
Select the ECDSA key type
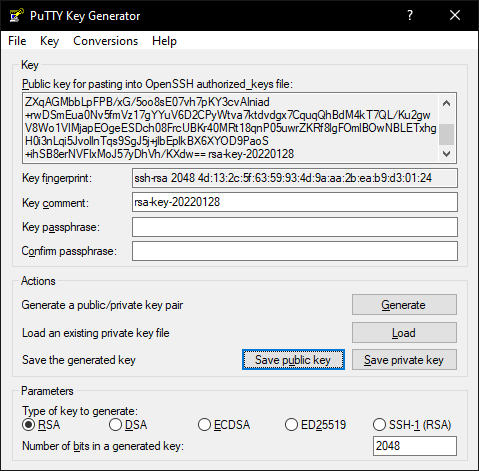[224, 425]
